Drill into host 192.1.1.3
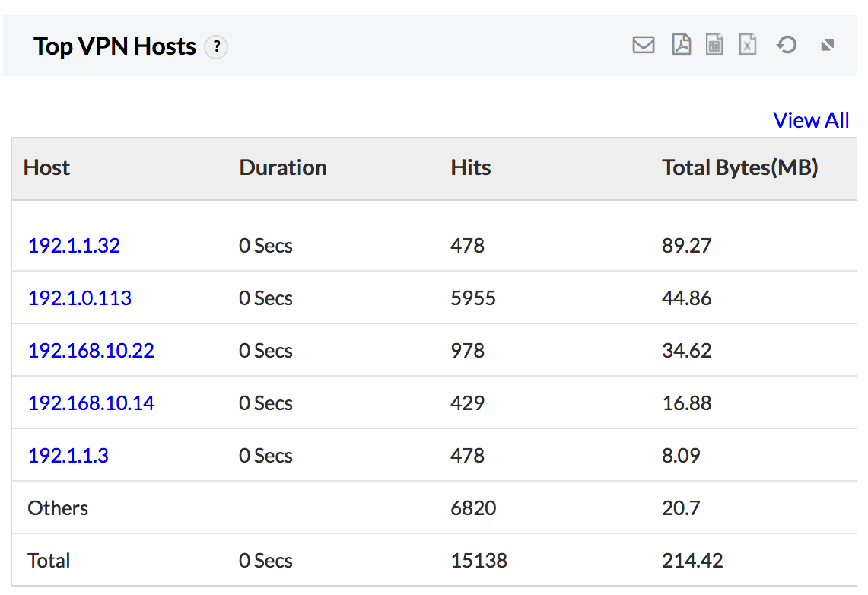Image resolution: width=868 pixels, height=595 pixels. (68, 456)
